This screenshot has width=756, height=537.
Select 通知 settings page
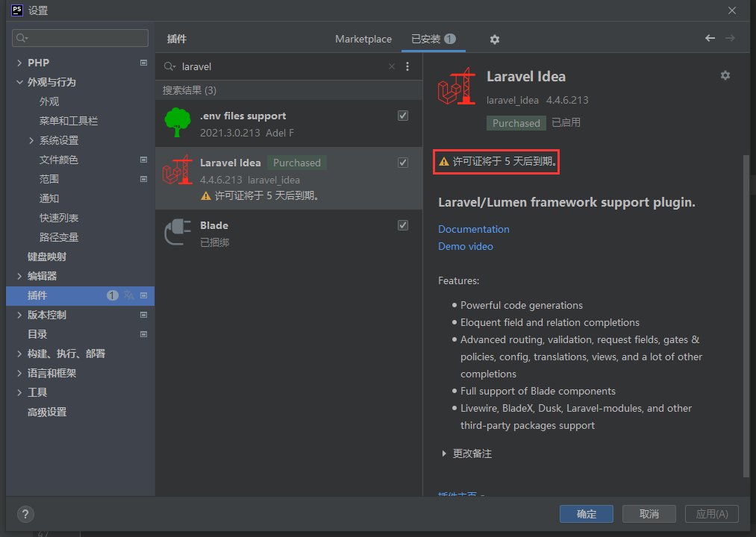[x=49, y=198]
